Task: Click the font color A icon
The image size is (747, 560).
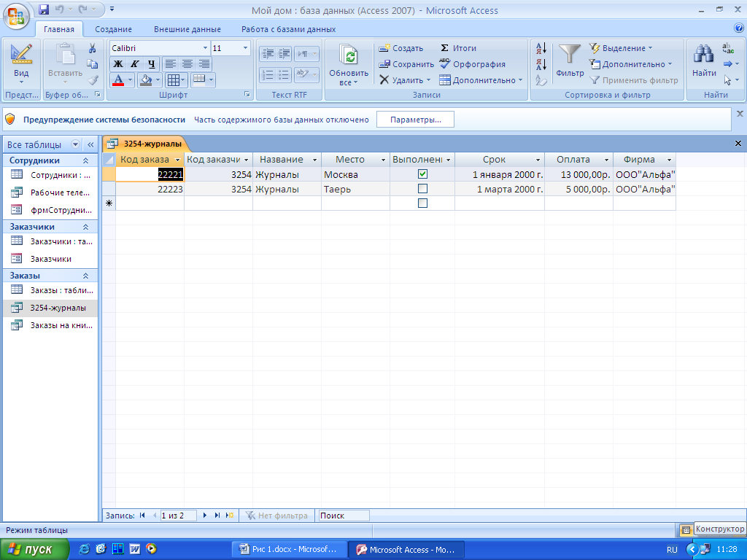Action: [118, 80]
